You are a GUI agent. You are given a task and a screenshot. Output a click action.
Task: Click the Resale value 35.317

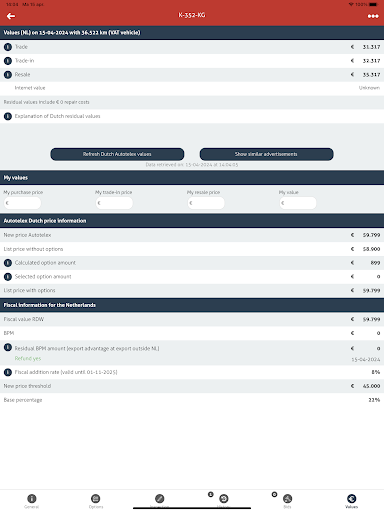pos(371,75)
